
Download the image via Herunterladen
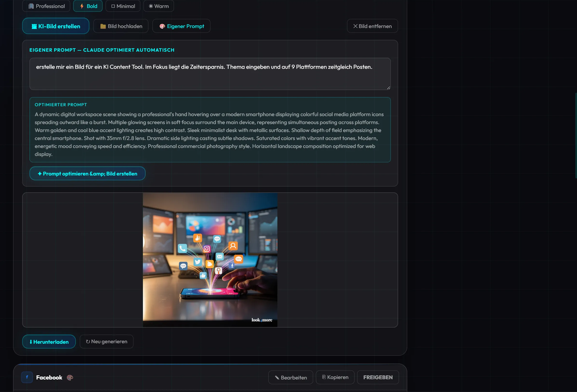coord(49,342)
